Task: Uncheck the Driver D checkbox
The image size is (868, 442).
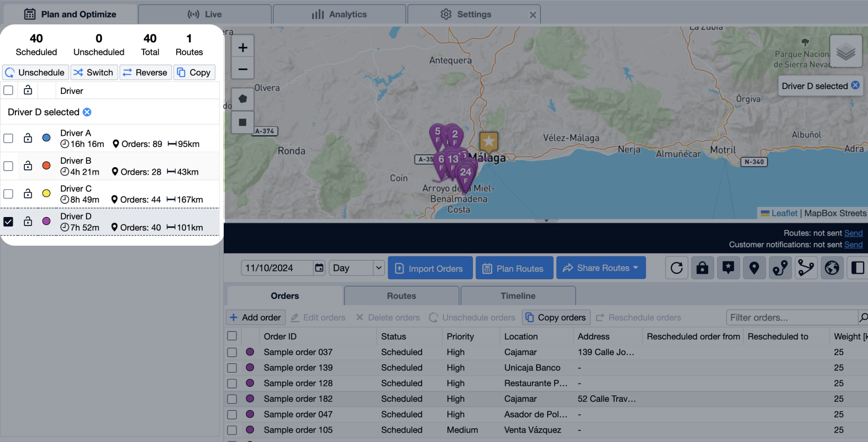Action: (x=8, y=222)
